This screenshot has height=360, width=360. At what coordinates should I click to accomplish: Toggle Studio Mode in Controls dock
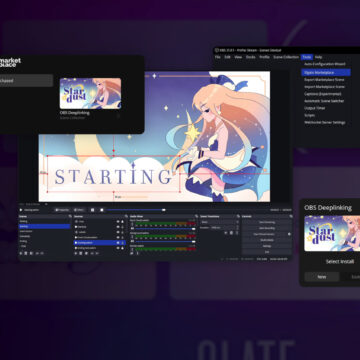pos(267,240)
